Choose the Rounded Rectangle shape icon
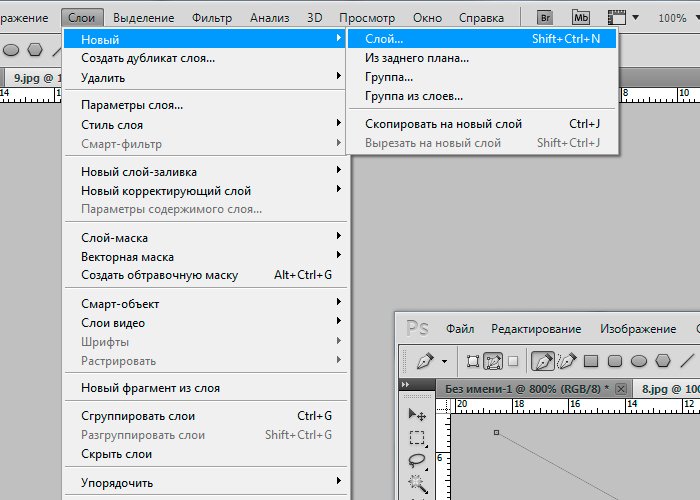The image size is (700, 500). click(614, 361)
